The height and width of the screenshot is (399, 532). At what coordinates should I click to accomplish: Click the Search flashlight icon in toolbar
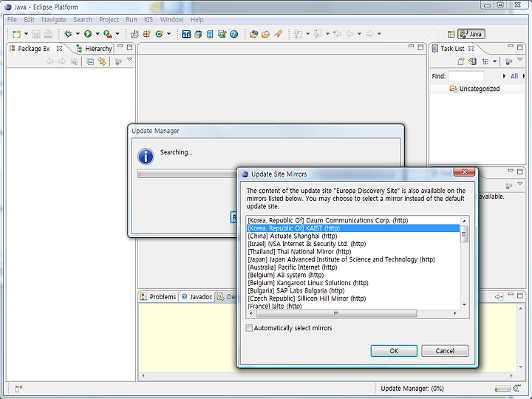coord(278,34)
